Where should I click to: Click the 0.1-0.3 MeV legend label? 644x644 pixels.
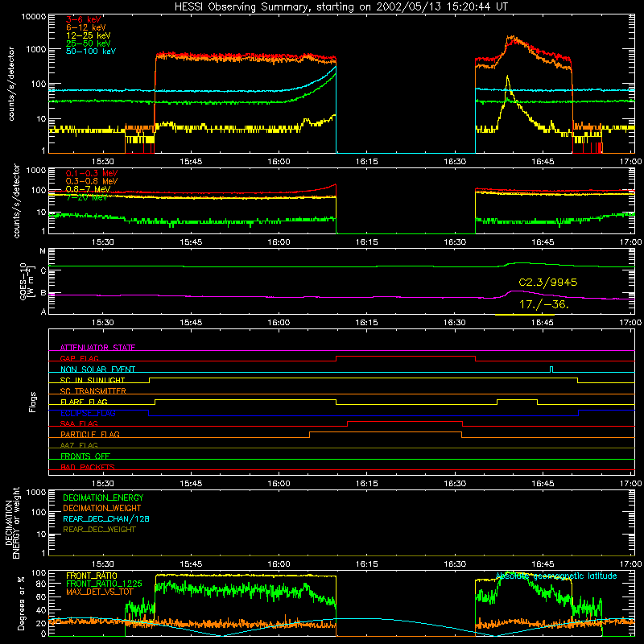[x=92, y=173]
